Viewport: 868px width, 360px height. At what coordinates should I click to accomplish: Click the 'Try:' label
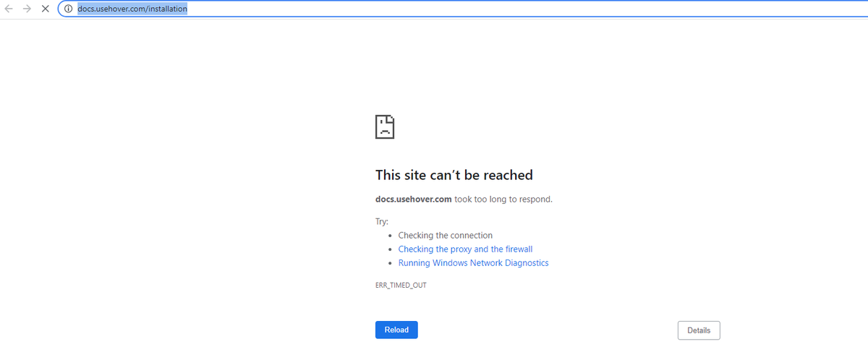[x=382, y=221]
